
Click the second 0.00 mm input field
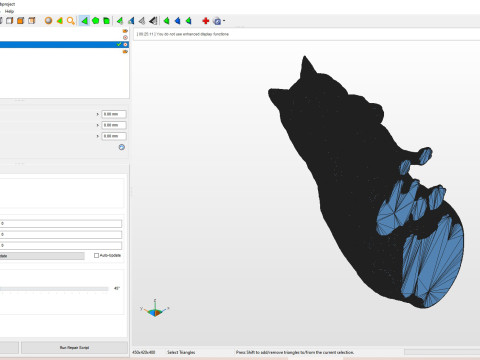114,125
